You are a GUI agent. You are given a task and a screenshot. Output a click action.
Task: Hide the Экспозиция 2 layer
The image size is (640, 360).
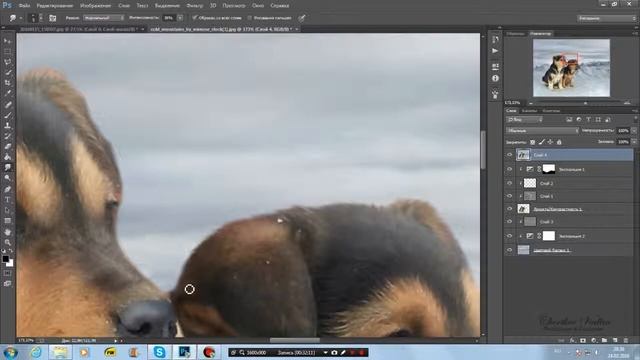pyautogui.click(x=509, y=236)
